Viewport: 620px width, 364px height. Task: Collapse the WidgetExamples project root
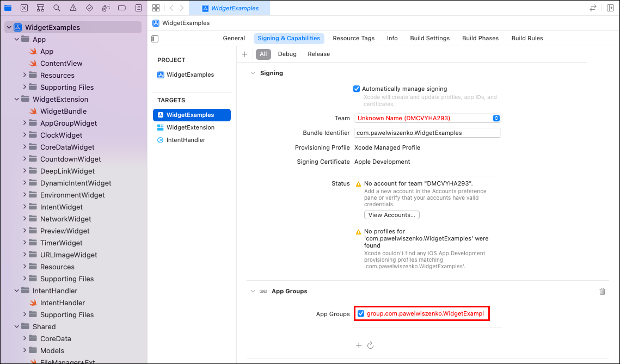pos(9,27)
